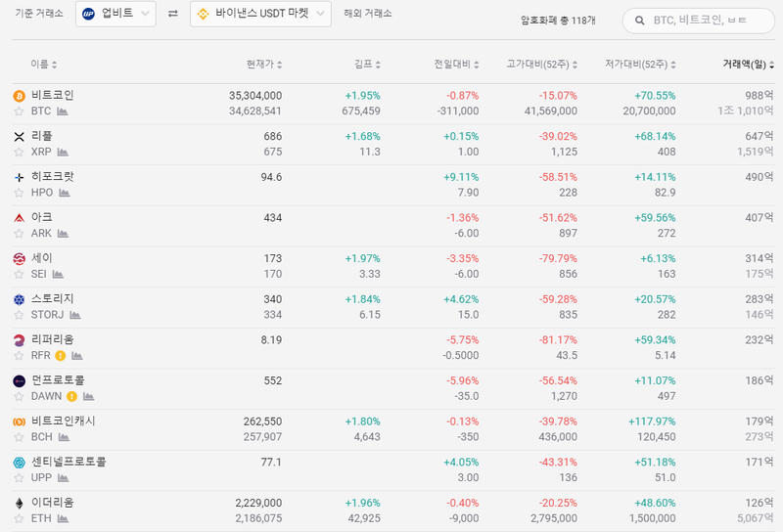Favorite ARK with its star icon
The image size is (783, 532).
19,234
